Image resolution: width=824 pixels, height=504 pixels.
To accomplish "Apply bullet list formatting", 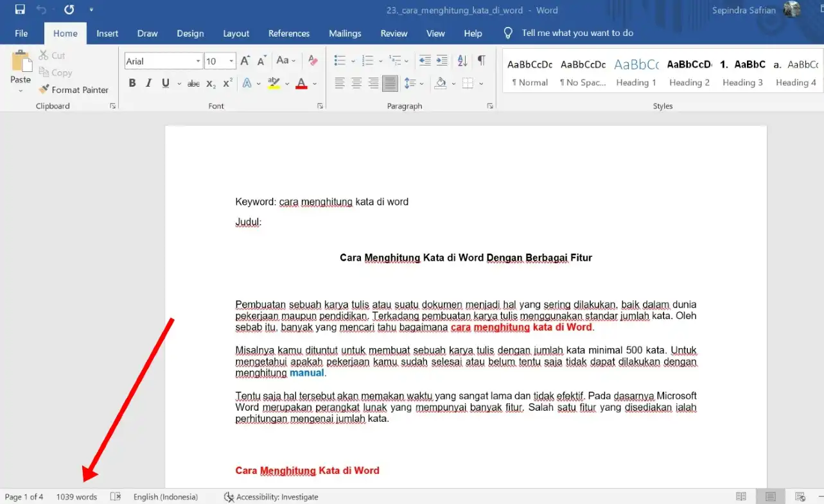I will 340,61.
